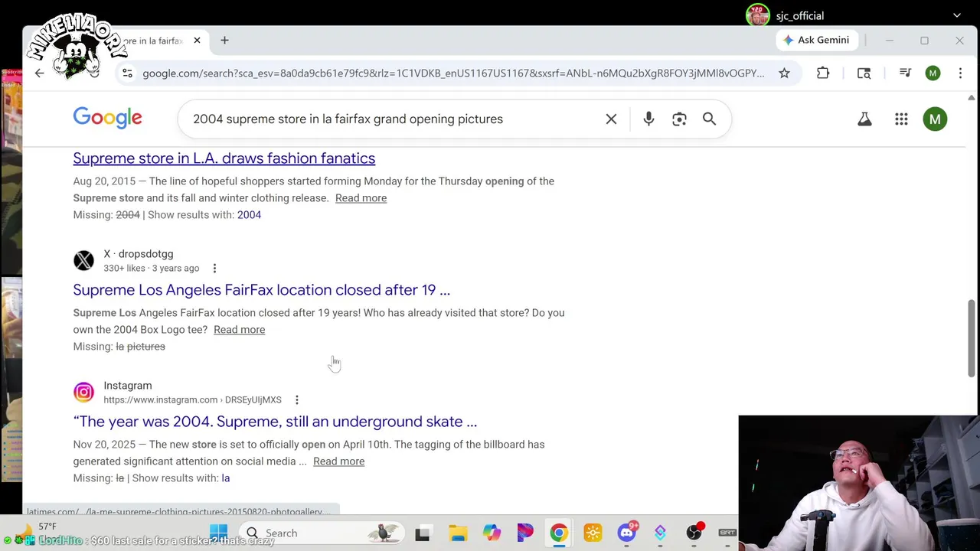Open site information icon in address bar
980x551 pixels.
(127, 73)
